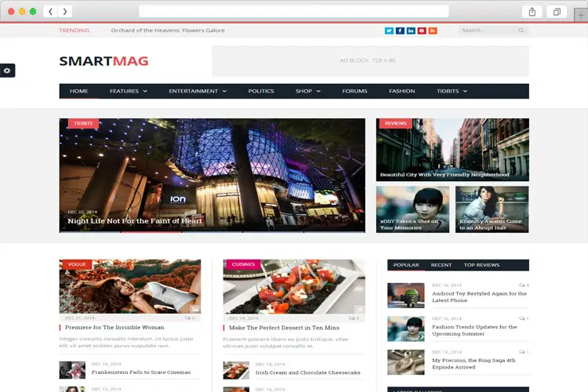Open Make The Perfect Dessert in Ten Mins
This screenshot has height=392, width=588.
click(284, 328)
